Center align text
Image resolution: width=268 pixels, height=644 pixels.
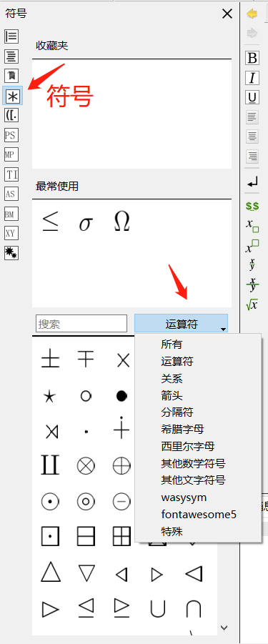252,137
